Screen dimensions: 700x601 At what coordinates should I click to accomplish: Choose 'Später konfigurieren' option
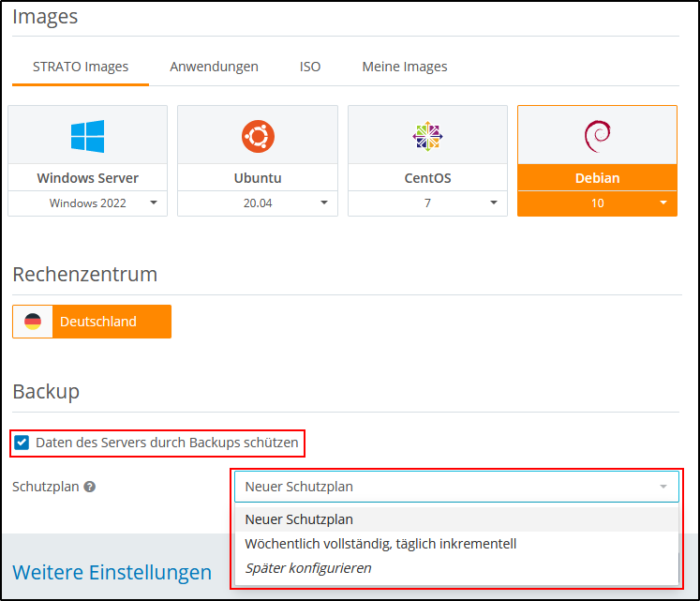(x=456, y=568)
